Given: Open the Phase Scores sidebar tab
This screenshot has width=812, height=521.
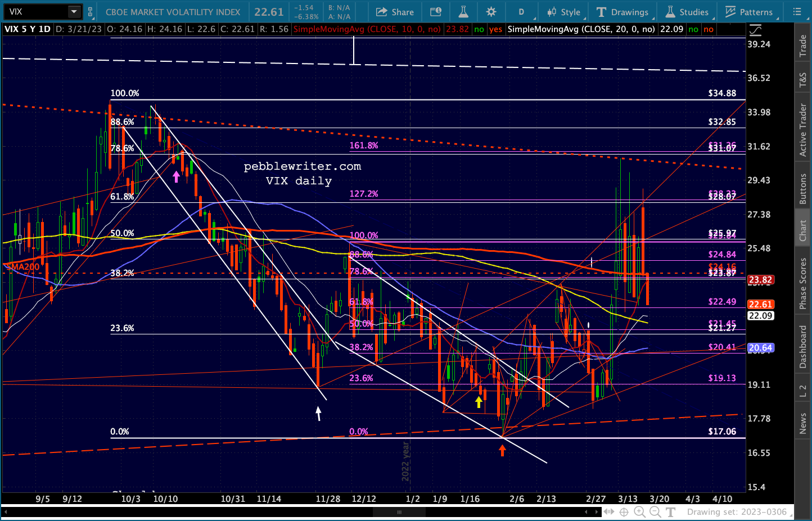Looking at the screenshot, I should coord(803,283).
